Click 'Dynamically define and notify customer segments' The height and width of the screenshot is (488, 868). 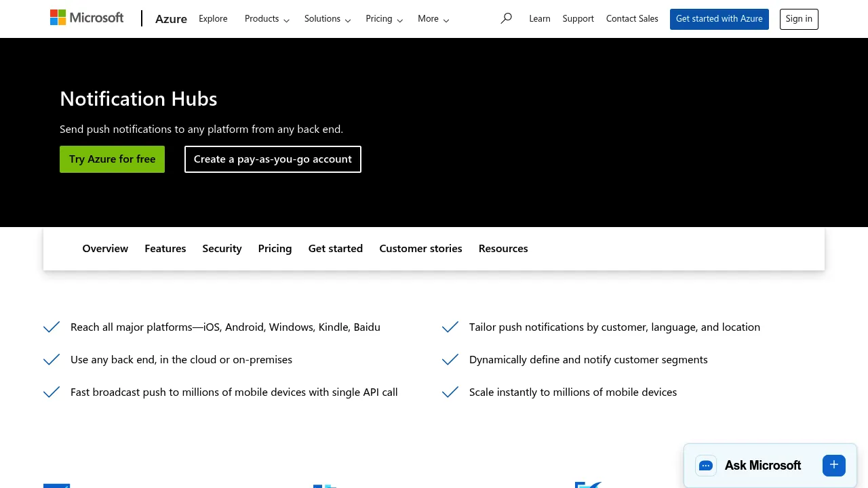tap(589, 359)
